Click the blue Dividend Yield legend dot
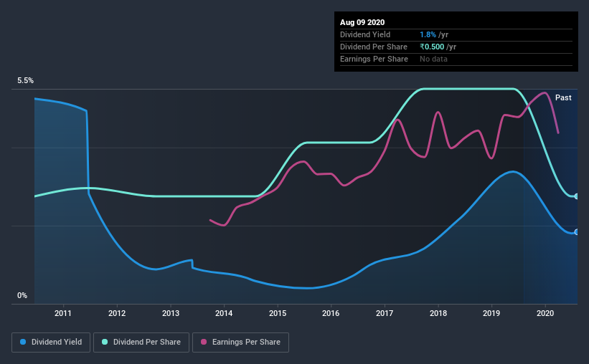 coord(23,342)
